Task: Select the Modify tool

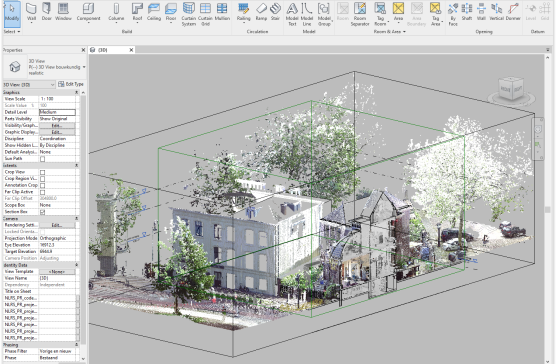Action: click(x=12, y=13)
